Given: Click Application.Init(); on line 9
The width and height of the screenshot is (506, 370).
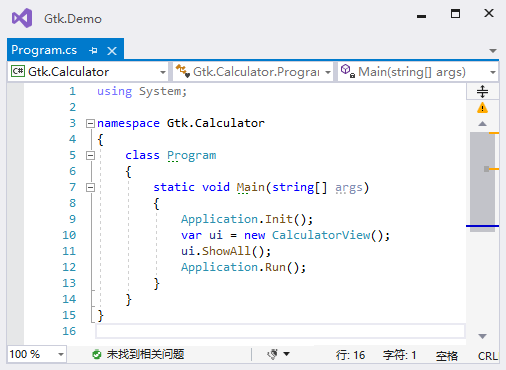Looking at the screenshot, I should click(x=247, y=219).
